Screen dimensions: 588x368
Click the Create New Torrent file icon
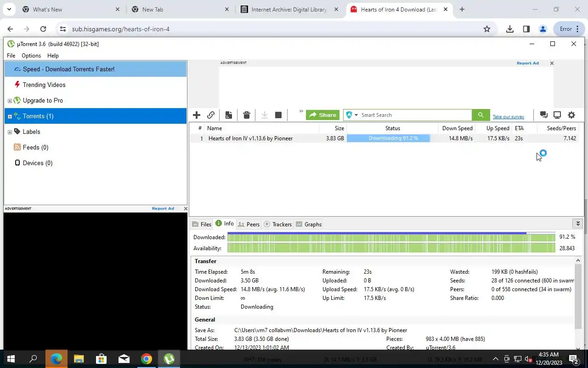coord(229,115)
